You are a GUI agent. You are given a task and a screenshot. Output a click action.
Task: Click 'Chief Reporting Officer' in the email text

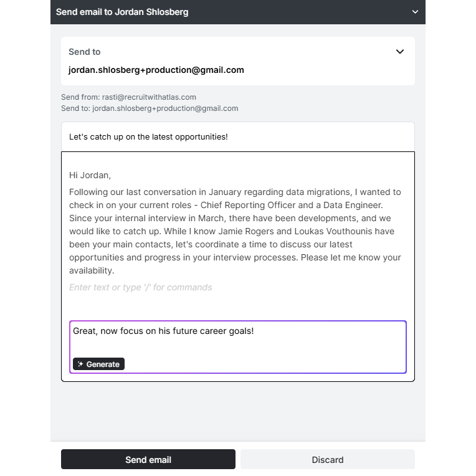click(248, 205)
